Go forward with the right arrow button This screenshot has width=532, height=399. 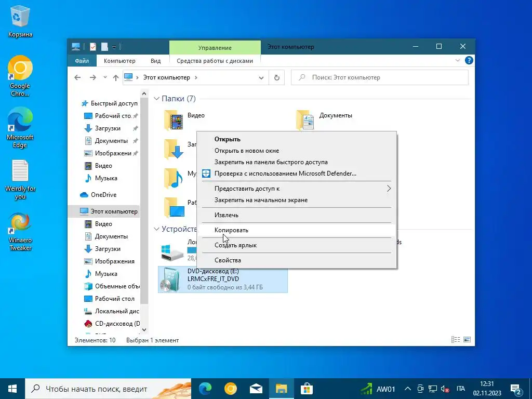pyautogui.click(x=92, y=78)
